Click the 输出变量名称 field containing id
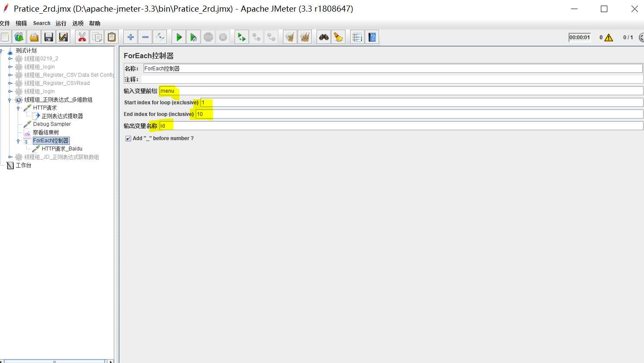This screenshot has width=644, height=363. (x=401, y=126)
